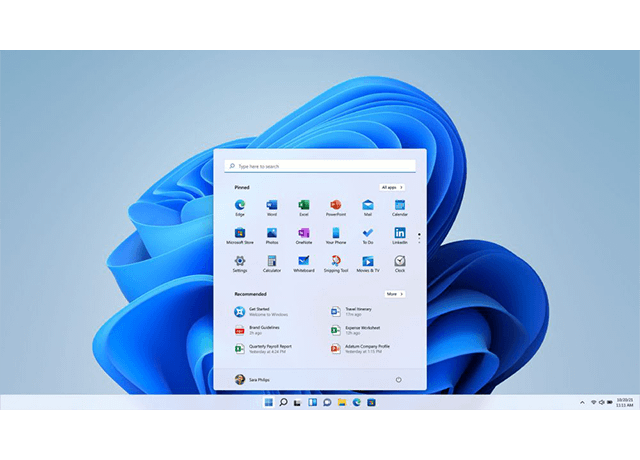Click the pinned apps page dots
Screen dimensions: 640x460
pos(419,238)
